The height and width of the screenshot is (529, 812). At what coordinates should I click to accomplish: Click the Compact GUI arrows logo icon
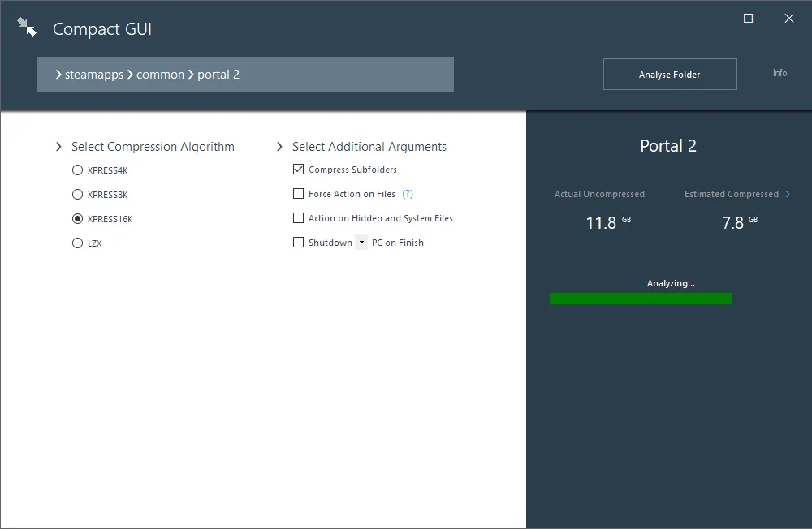(x=27, y=27)
